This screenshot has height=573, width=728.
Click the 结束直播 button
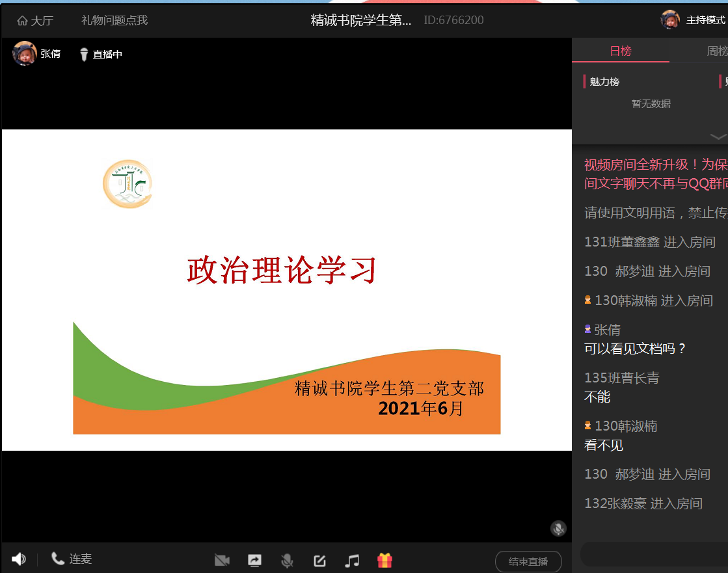coord(528,562)
